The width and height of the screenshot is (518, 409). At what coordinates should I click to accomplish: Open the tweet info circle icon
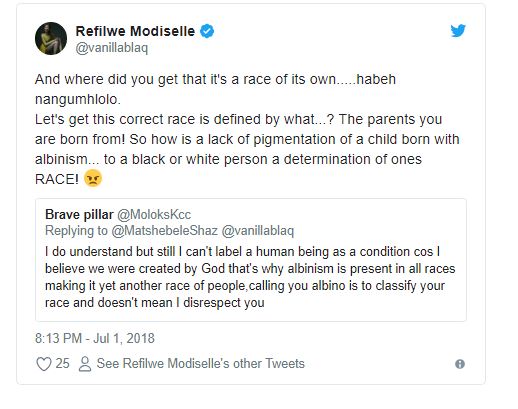coord(460,364)
